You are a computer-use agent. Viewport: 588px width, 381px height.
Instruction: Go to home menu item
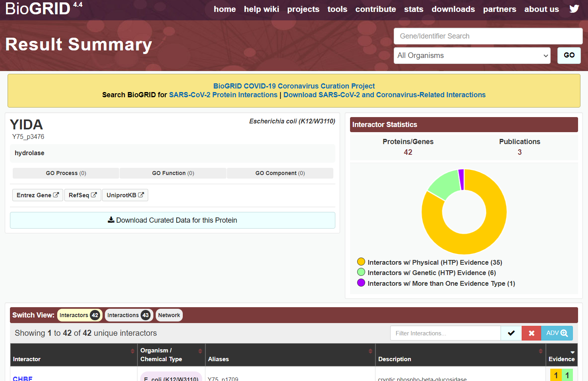pos(225,9)
